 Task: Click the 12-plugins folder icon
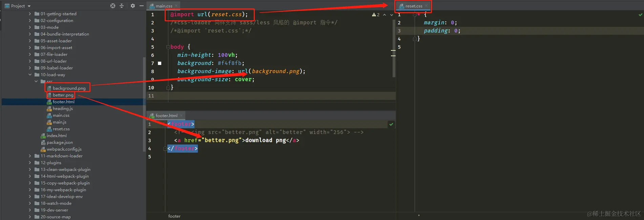pos(37,163)
